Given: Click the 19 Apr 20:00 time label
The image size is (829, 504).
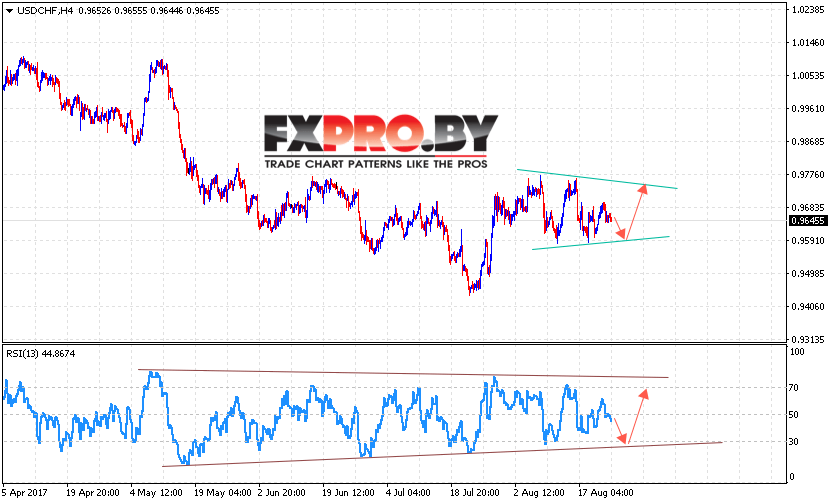Looking at the screenshot, I should coord(93,493).
